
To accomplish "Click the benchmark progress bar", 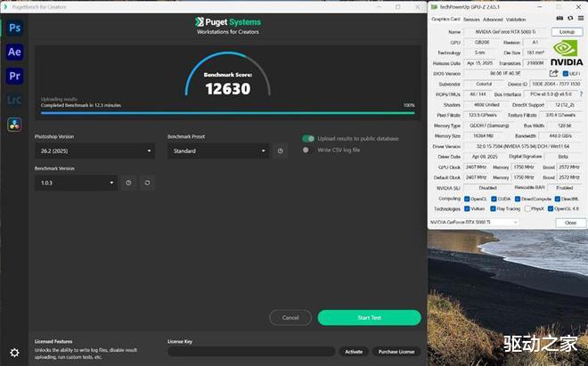I will pos(227,113).
